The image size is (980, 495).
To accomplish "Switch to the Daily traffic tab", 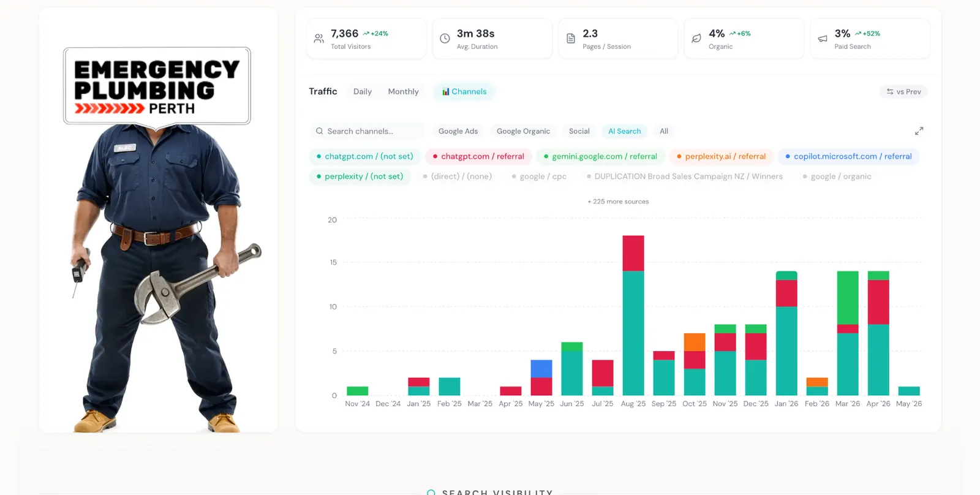I will (x=363, y=92).
